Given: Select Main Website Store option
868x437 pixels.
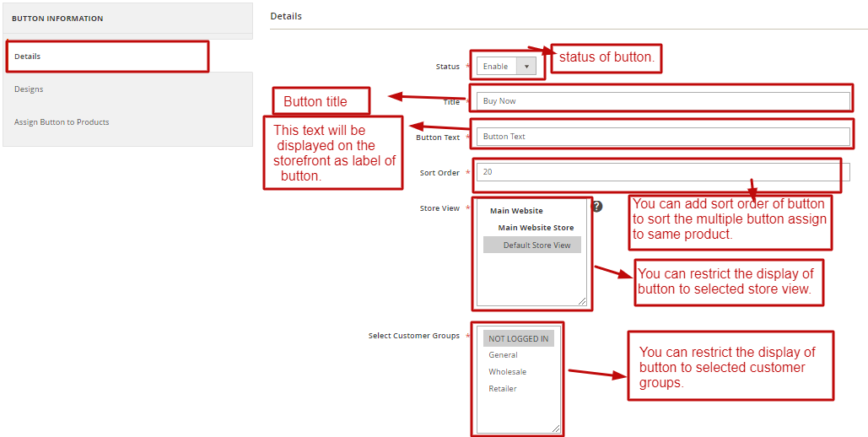Looking at the screenshot, I should coord(536,228).
